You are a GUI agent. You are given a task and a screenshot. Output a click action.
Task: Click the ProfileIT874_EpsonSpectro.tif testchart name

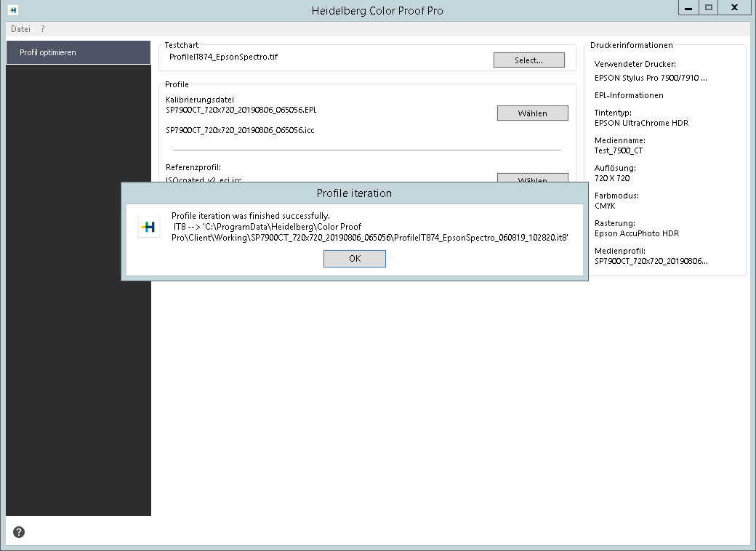click(x=223, y=57)
